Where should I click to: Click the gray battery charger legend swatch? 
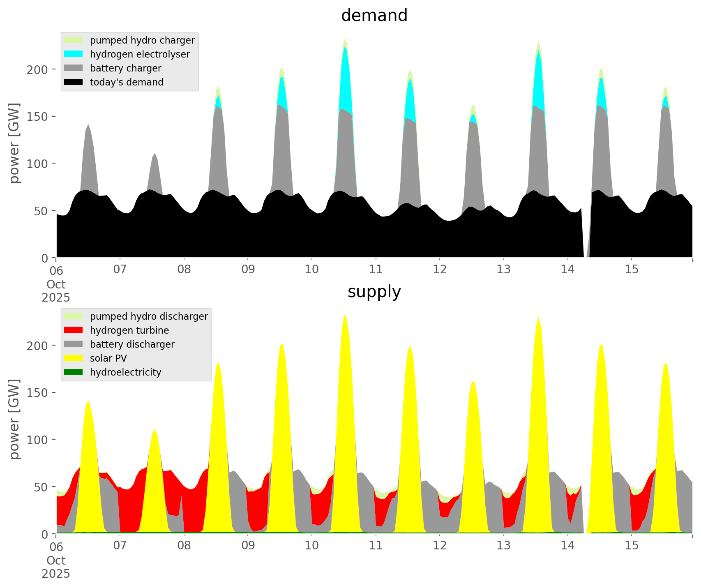(74, 68)
